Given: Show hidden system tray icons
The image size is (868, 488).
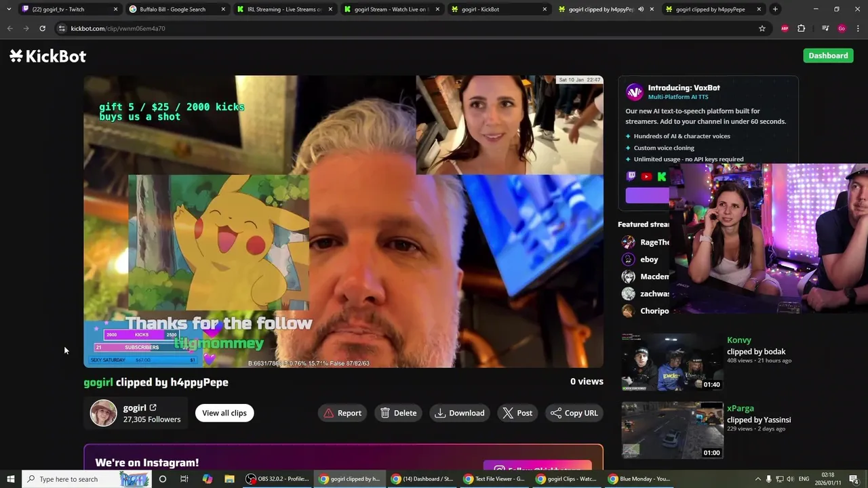Looking at the screenshot, I should (758, 479).
